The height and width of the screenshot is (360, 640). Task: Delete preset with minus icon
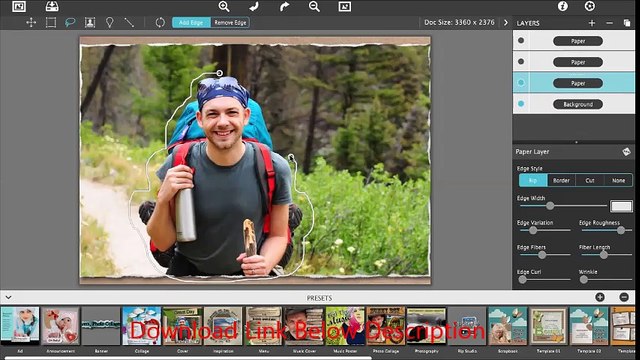(624, 297)
